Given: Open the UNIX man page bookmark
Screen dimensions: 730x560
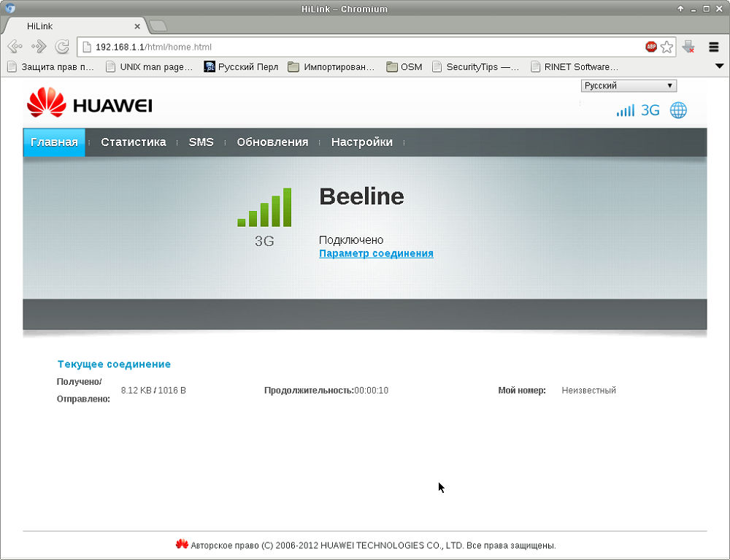Looking at the screenshot, I should (x=150, y=66).
